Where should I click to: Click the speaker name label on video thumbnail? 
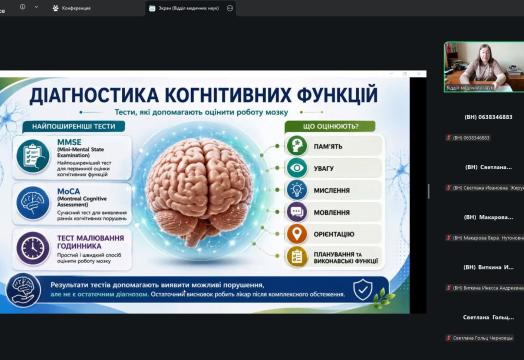[x=470, y=88]
